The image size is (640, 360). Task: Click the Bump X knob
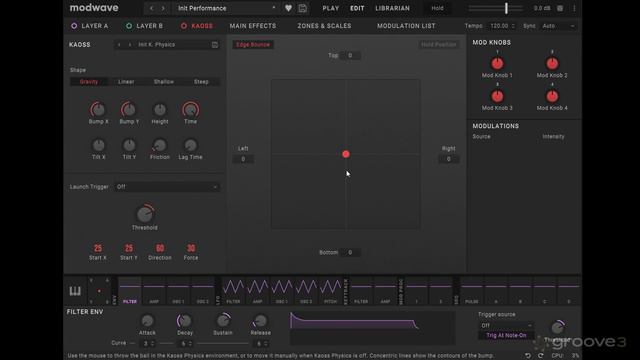[98, 109]
